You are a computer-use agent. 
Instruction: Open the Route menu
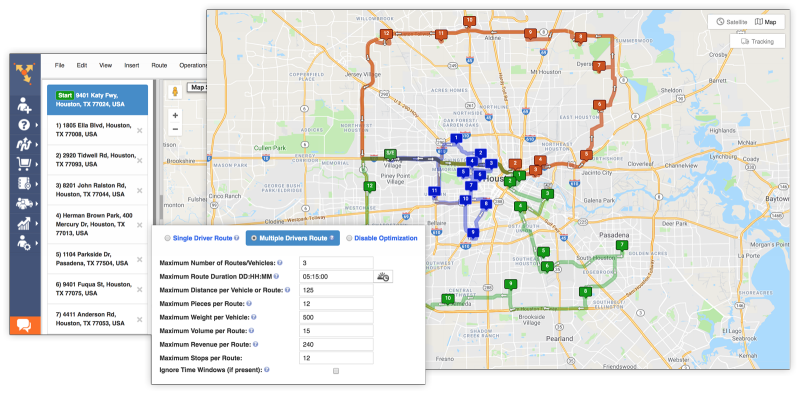(159, 65)
